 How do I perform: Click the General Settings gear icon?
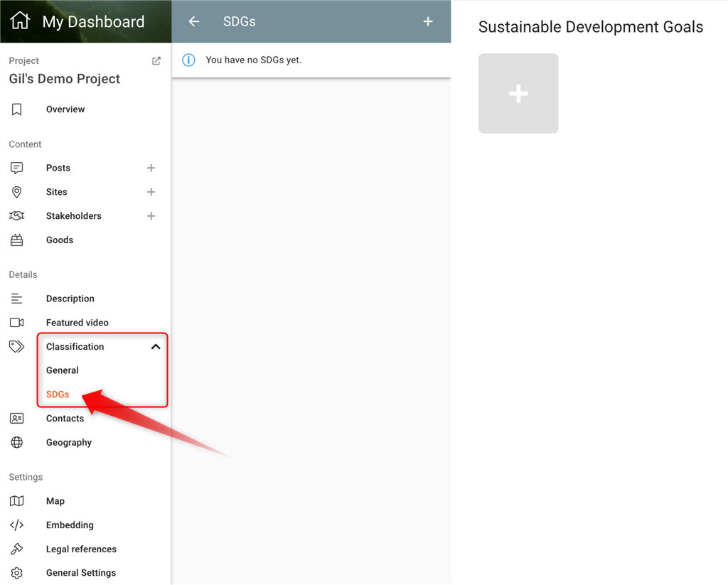click(16, 573)
